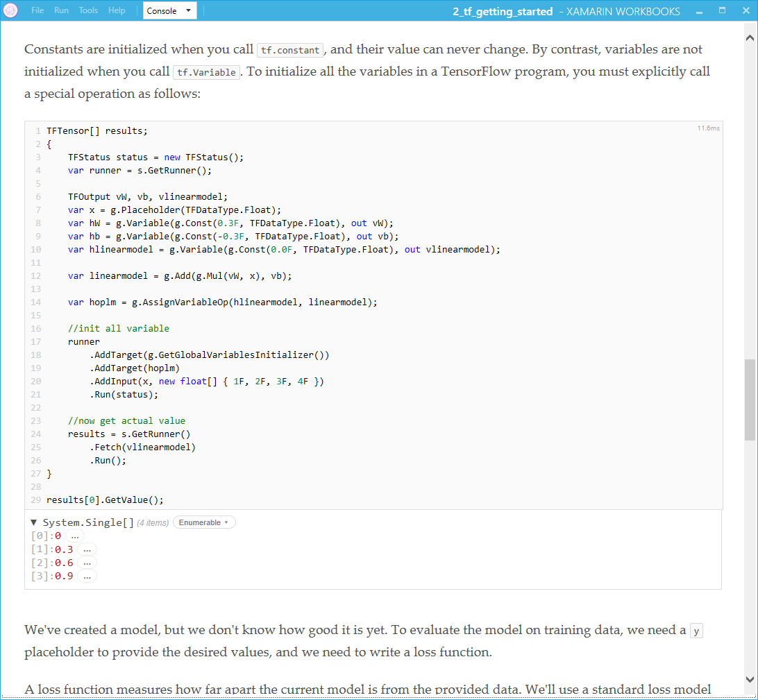Click the result value 0.6
Screen dimensions: 758x700
tap(64, 563)
